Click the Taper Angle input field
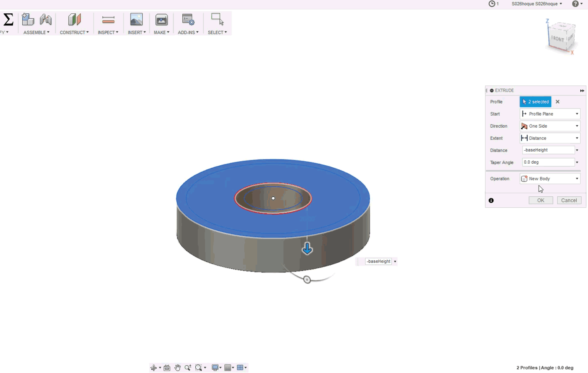588x373 pixels. [x=548, y=162]
